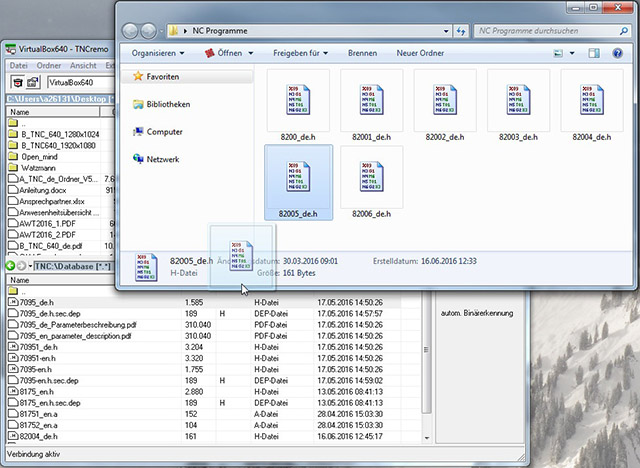Open the Ordner menu in TNCremo
The height and width of the screenshot is (468, 640).
(x=48, y=65)
